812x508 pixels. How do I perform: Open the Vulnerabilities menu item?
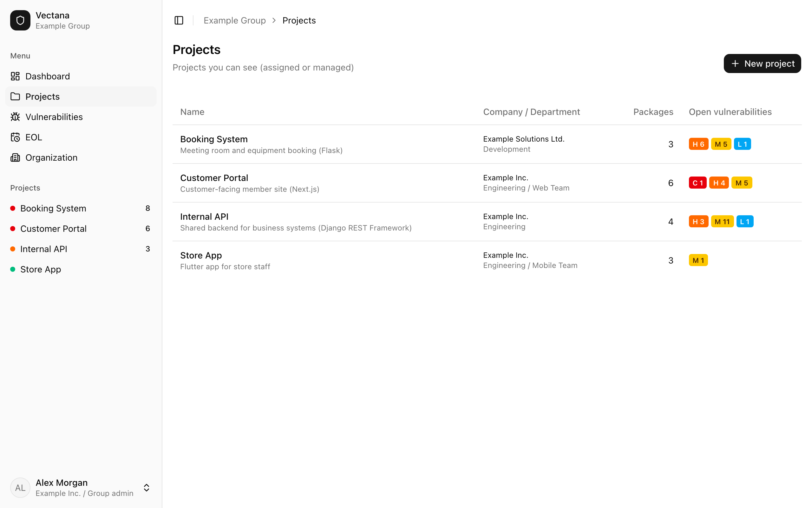click(x=81, y=117)
